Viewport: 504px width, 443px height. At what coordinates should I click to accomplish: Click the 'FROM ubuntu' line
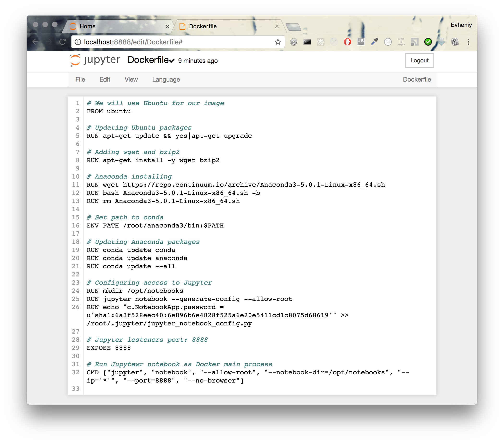pos(109,111)
